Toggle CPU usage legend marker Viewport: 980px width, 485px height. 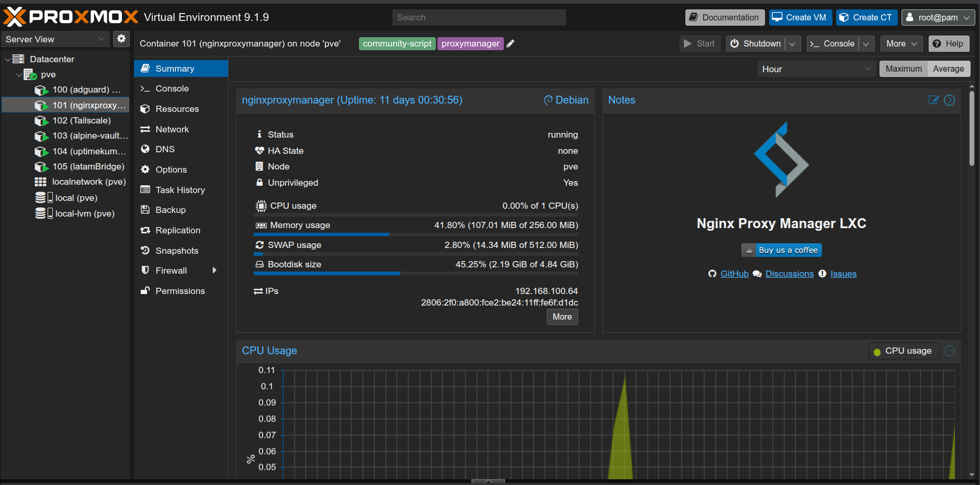877,352
